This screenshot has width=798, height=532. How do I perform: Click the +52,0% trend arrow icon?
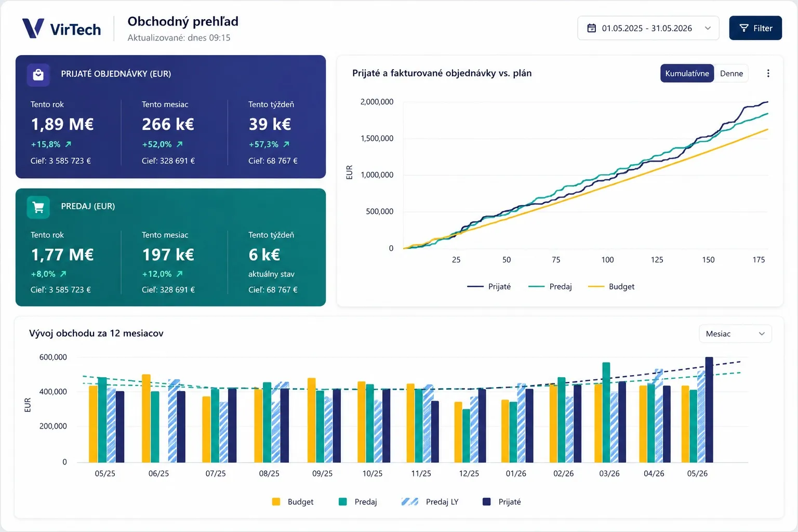(x=180, y=144)
